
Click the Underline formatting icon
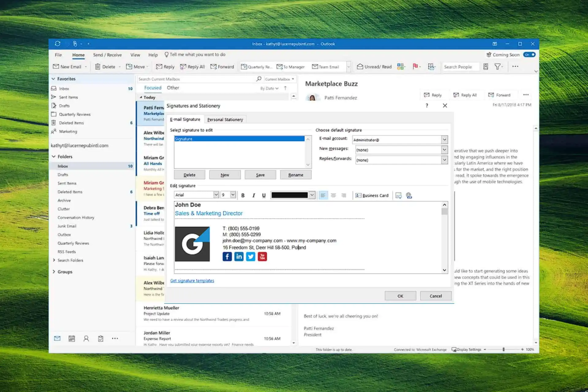(x=264, y=196)
